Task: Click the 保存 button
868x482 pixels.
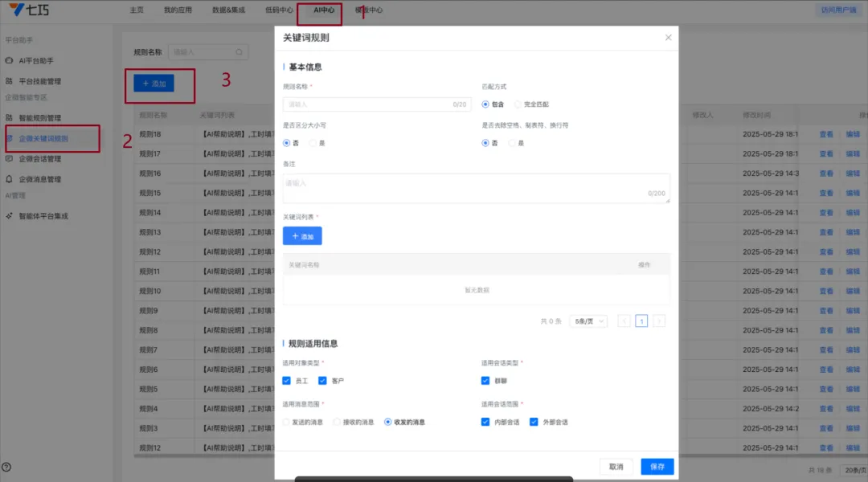Action: coord(657,467)
